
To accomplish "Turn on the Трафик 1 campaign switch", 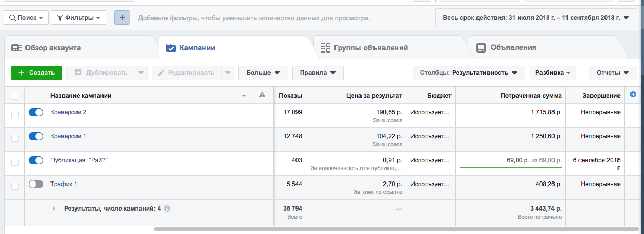I will [x=36, y=184].
